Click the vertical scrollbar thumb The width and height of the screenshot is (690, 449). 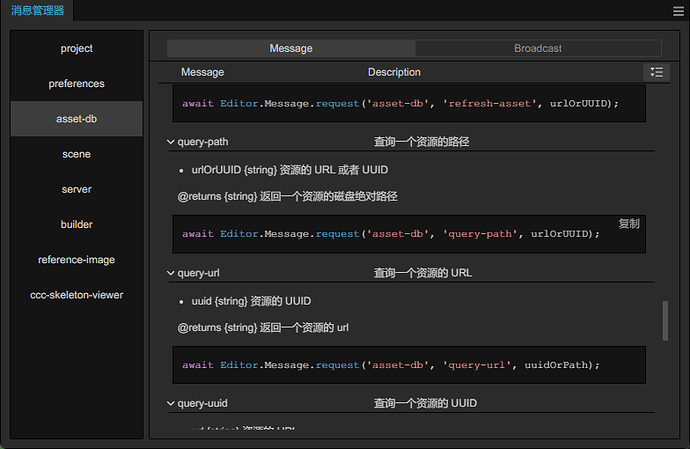[x=664, y=319]
